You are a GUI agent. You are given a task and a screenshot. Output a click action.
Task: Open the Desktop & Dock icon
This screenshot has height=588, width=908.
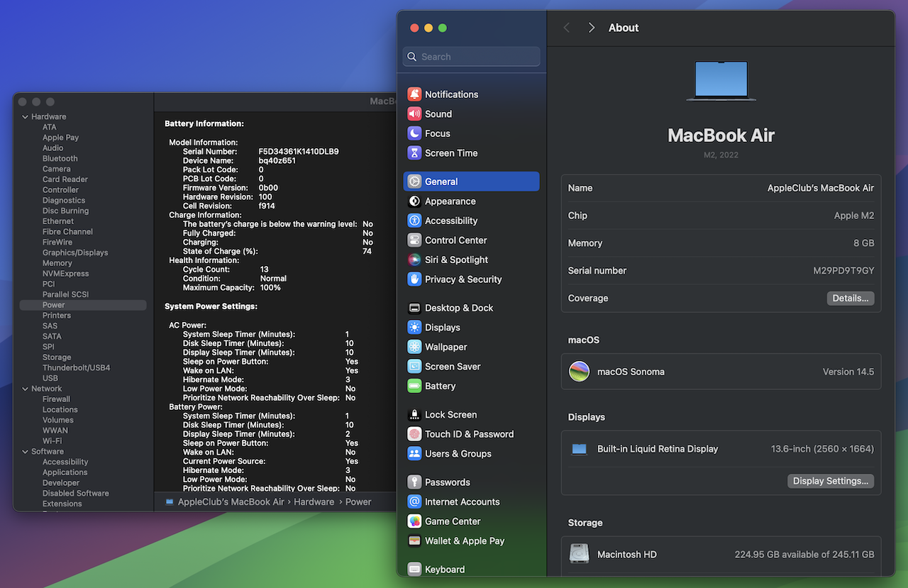pos(414,308)
